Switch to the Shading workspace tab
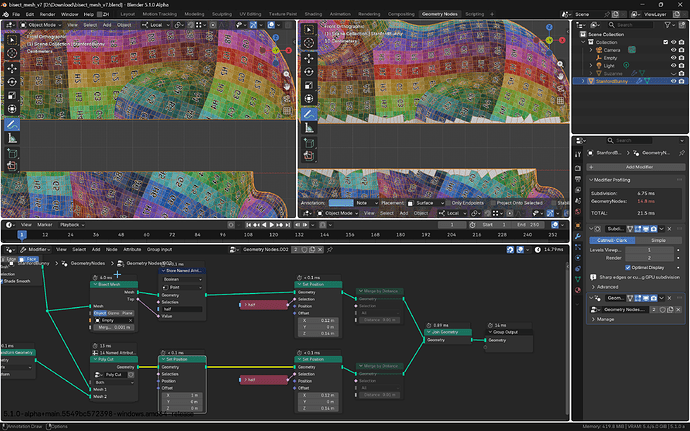Viewport: 690px width, 431px height. [313, 14]
